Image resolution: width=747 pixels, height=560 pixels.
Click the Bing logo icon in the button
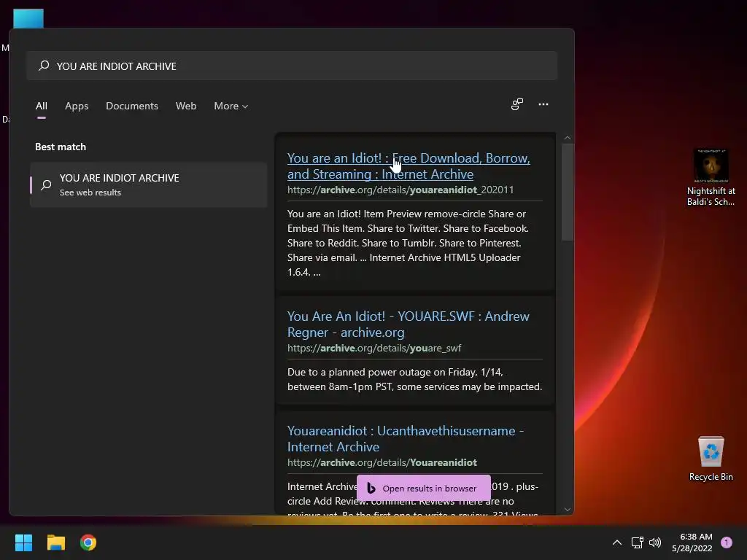tap(371, 488)
